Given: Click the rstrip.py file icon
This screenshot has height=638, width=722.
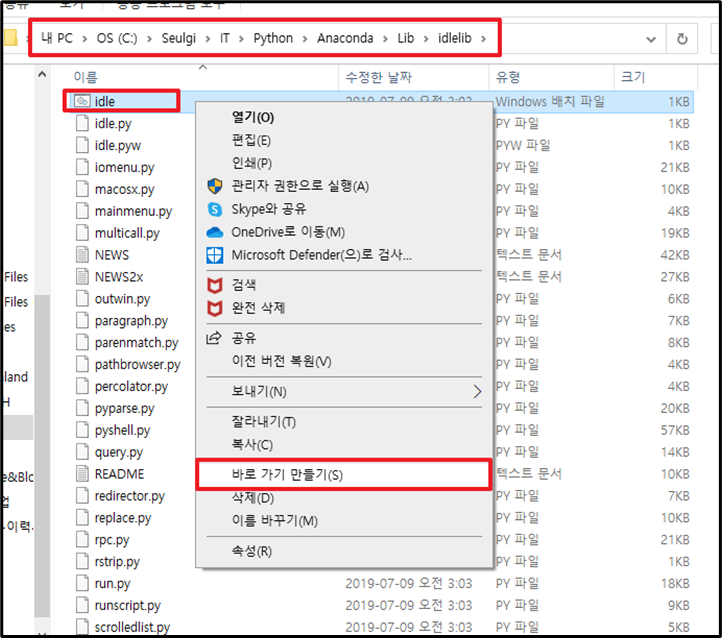Looking at the screenshot, I should 82,561.
